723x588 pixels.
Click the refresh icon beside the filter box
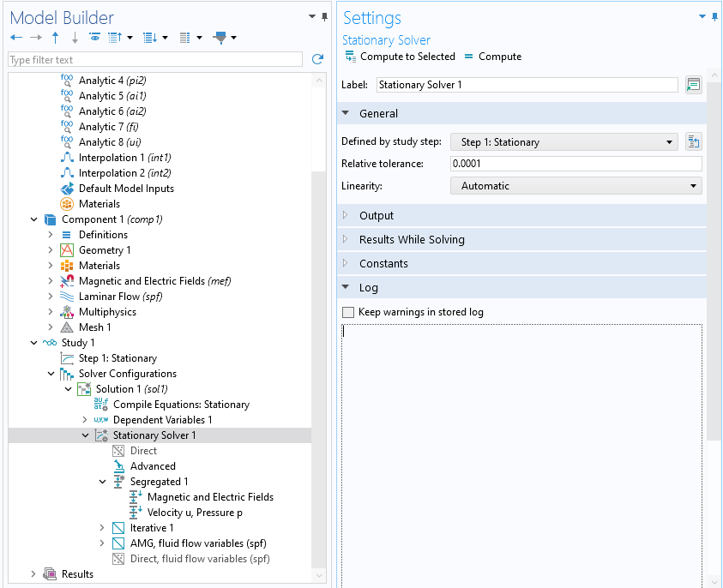click(x=317, y=60)
